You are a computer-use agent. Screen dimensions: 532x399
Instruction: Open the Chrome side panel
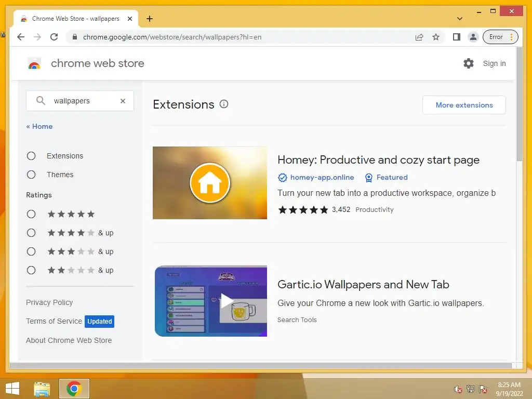coord(457,37)
